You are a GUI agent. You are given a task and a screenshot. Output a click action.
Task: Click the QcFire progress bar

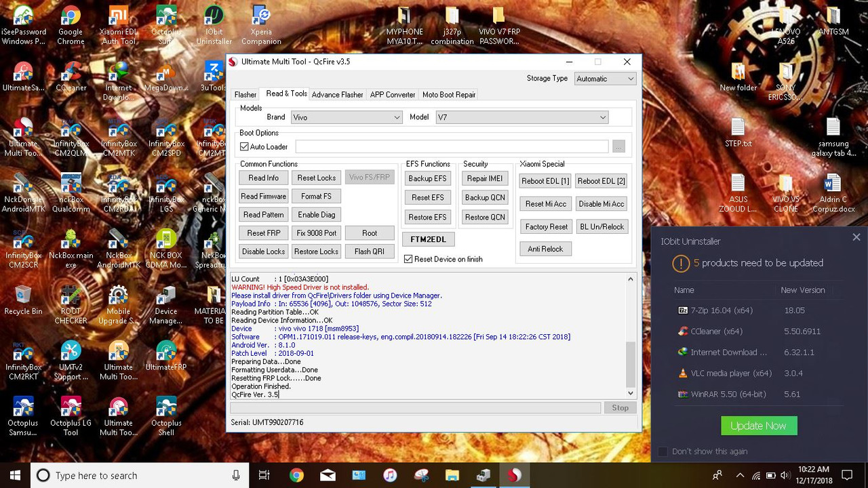point(415,407)
